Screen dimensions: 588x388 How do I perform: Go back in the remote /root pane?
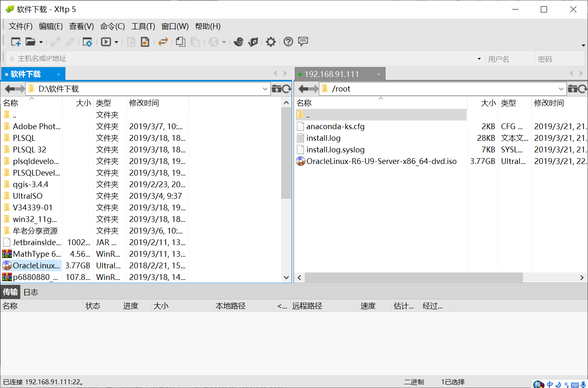(303, 89)
